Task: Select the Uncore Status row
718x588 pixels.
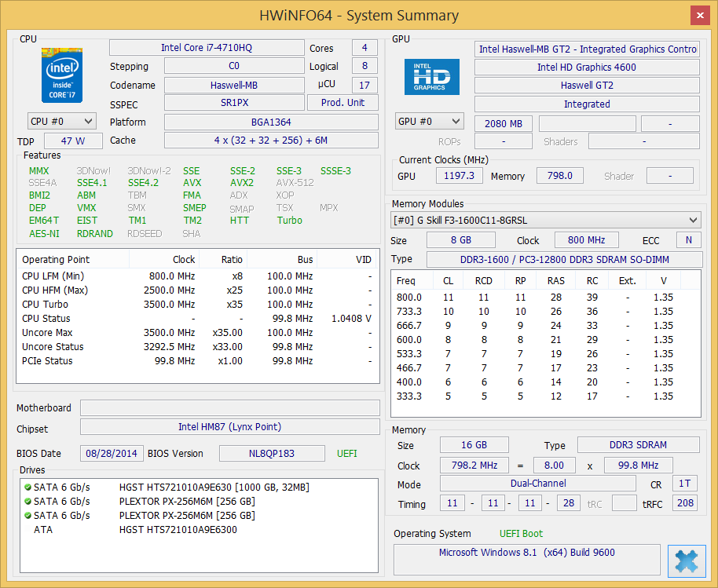Action: coord(198,347)
